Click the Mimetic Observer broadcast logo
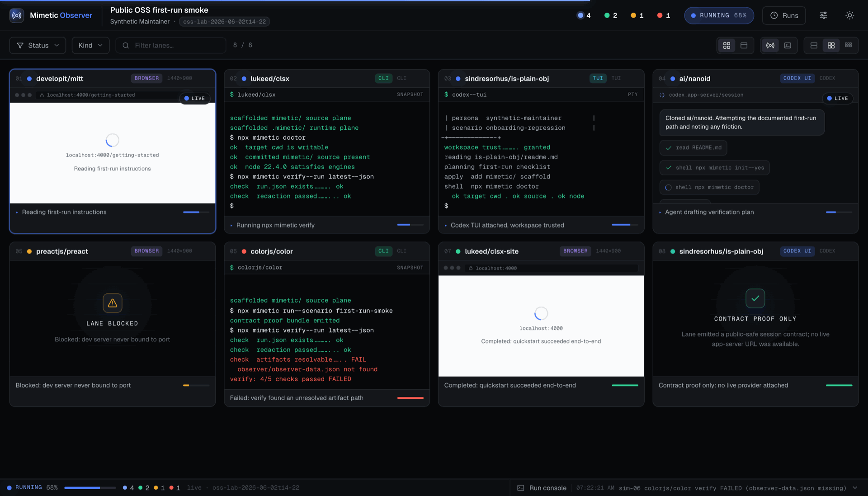This screenshot has height=496, width=868. (17, 15)
